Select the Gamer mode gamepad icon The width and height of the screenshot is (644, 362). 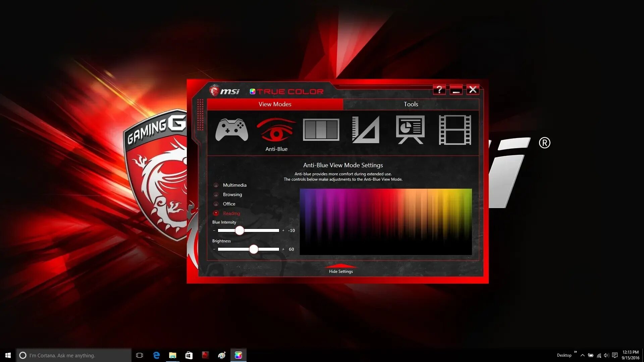(231, 130)
